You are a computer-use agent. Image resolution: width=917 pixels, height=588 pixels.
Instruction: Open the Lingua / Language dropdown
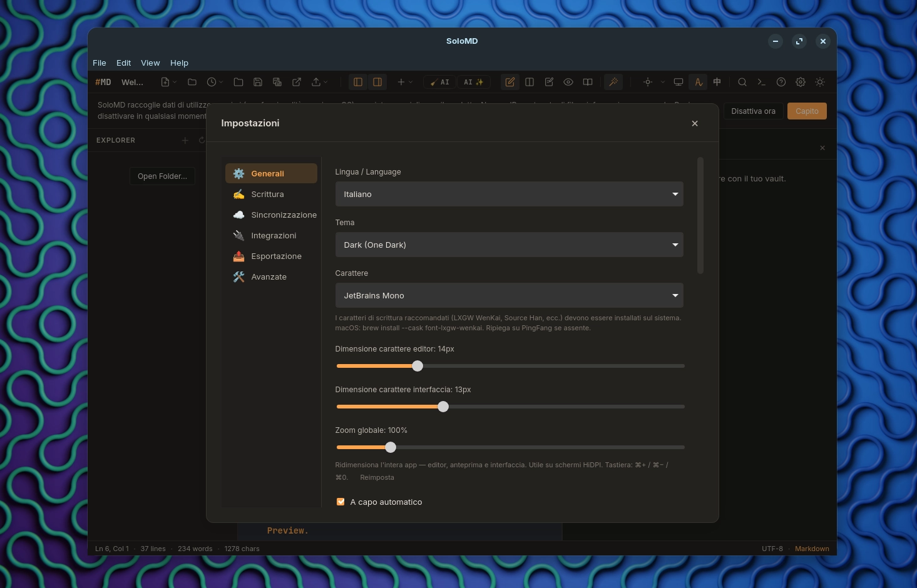510,194
